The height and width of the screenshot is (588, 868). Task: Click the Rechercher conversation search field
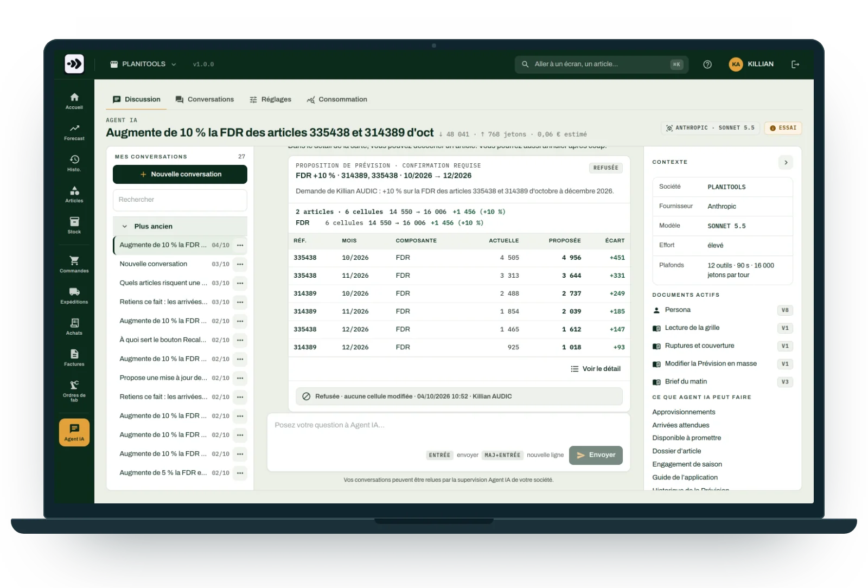tap(180, 200)
